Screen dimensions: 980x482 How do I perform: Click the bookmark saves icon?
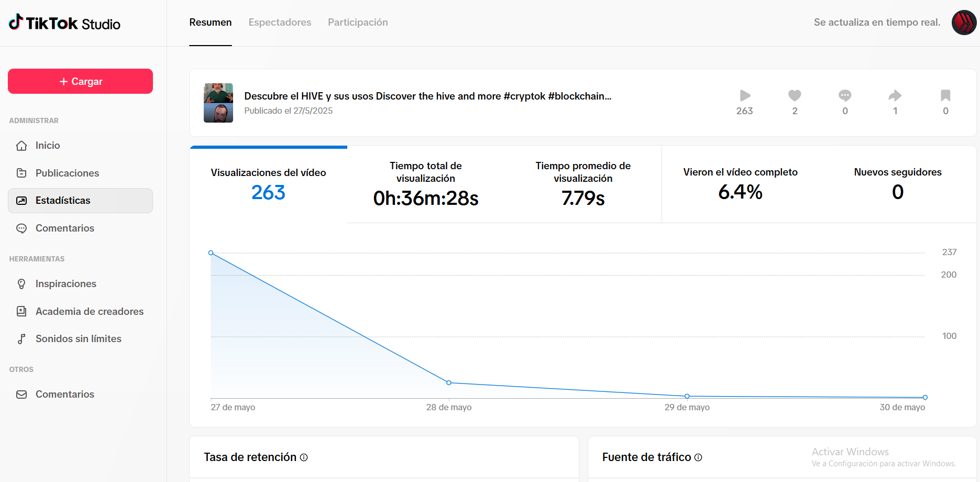(945, 95)
